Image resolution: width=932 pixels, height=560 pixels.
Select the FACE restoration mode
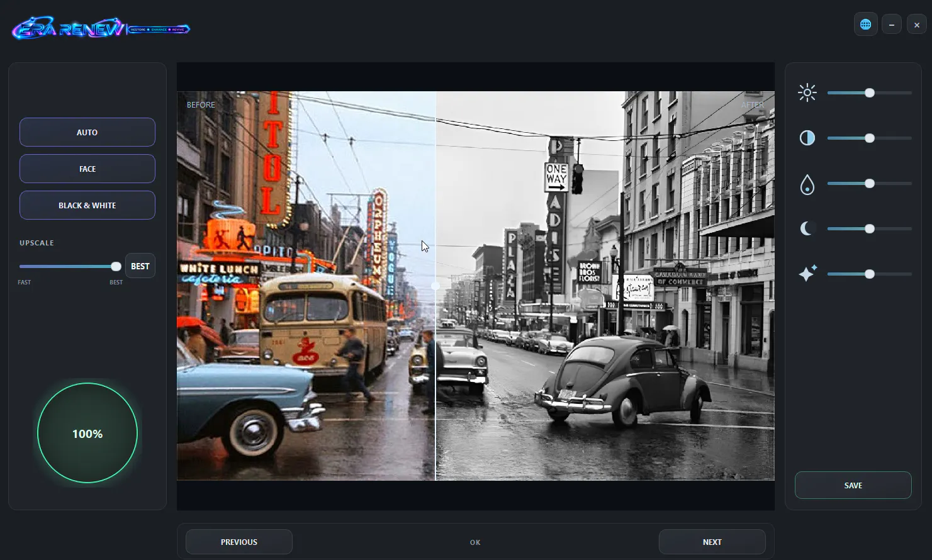click(87, 169)
